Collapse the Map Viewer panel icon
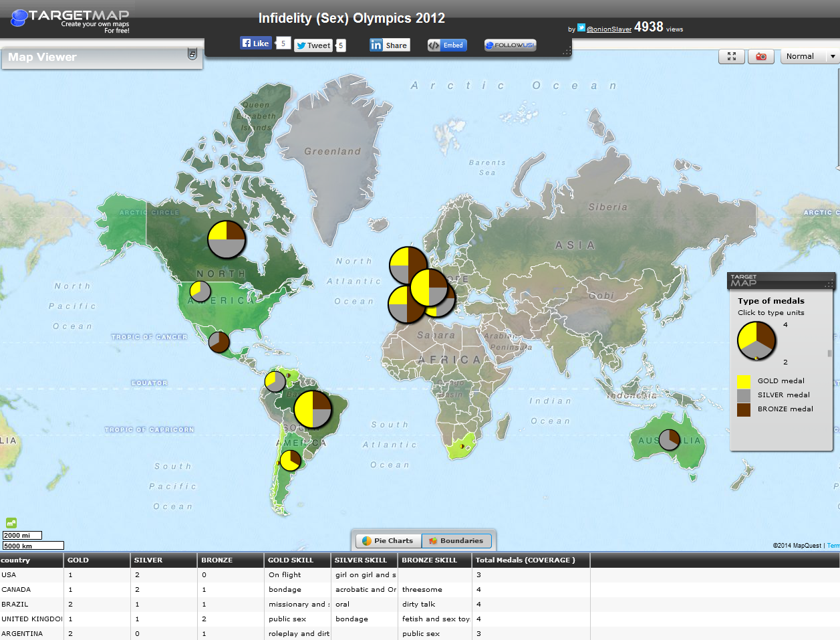The image size is (840, 640). pyautogui.click(x=192, y=55)
